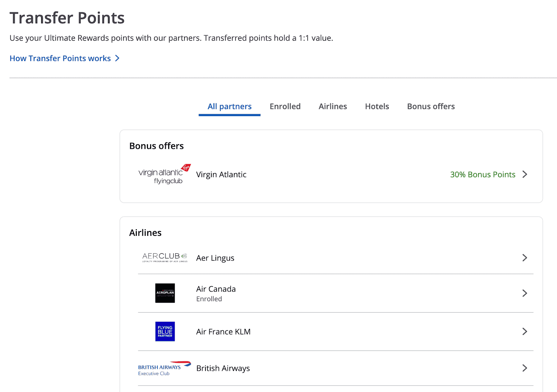
Task: Click the Enrolled status under Air Canada
Action: [209, 299]
